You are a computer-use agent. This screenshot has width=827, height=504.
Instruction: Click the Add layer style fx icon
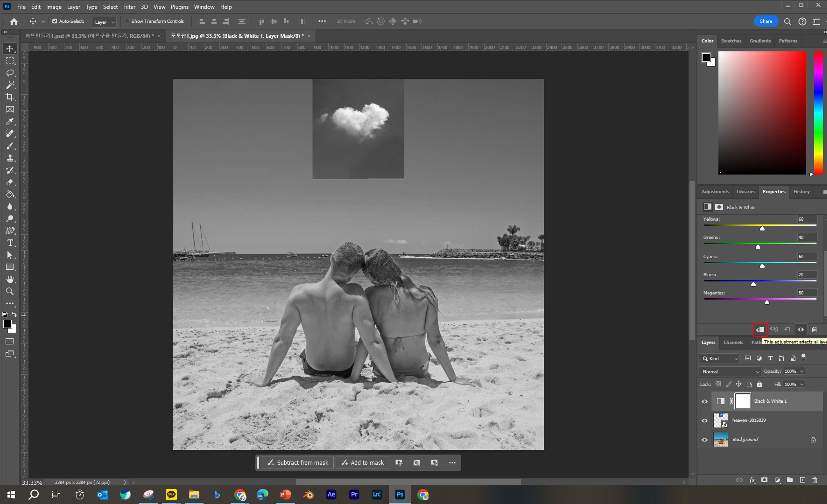[752, 480]
